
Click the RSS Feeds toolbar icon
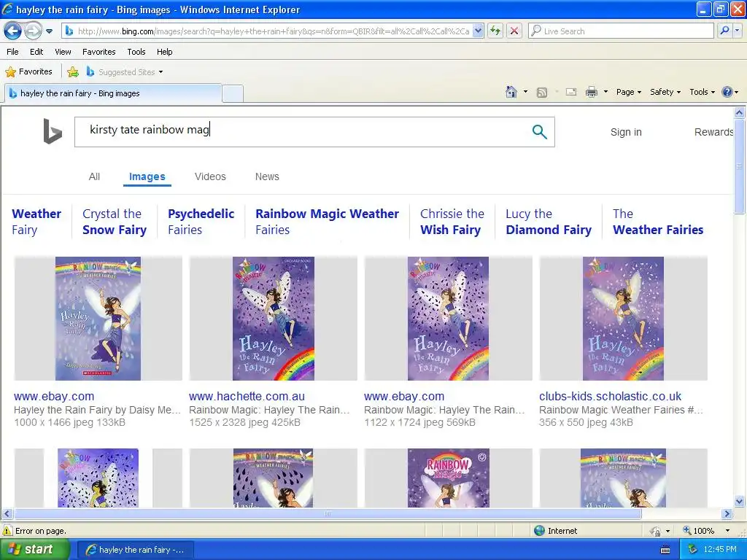point(542,93)
